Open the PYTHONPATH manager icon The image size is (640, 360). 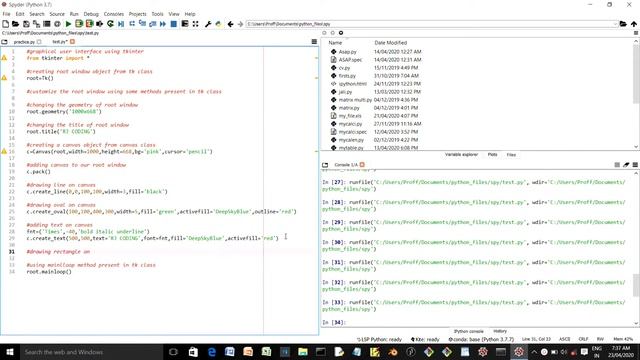click(x=218, y=24)
